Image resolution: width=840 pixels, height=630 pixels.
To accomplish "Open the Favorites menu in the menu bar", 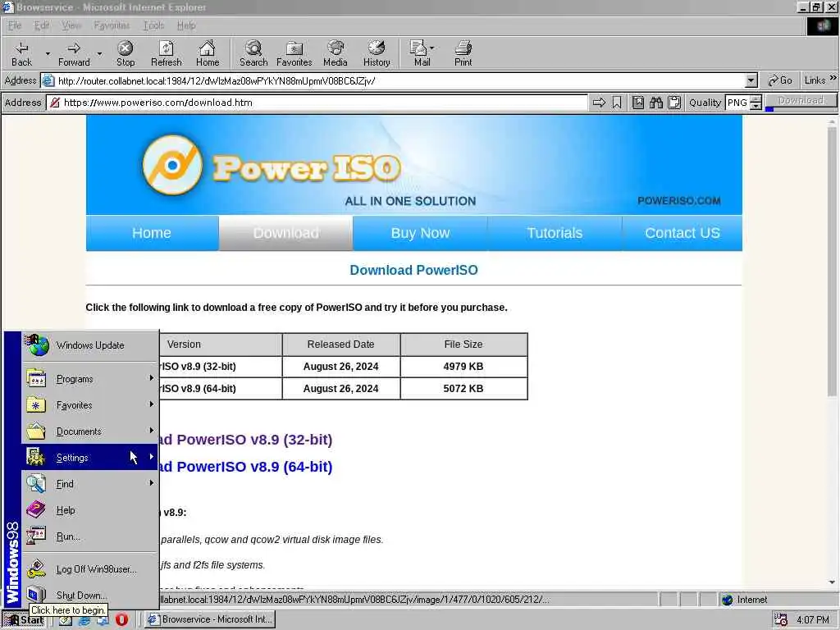I will [x=112, y=25].
